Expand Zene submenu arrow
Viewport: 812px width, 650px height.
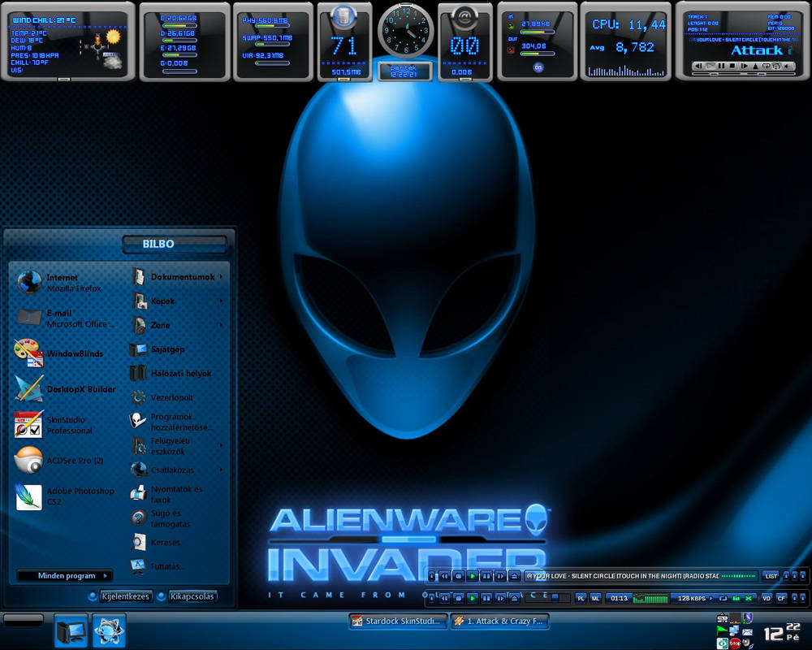coord(221,325)
